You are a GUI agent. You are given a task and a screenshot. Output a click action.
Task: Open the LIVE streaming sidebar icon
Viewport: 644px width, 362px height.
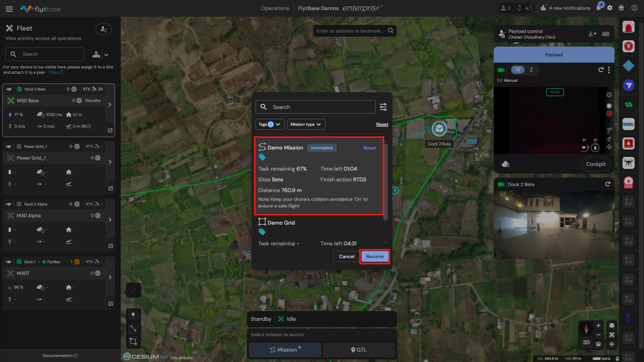[628, 182]
